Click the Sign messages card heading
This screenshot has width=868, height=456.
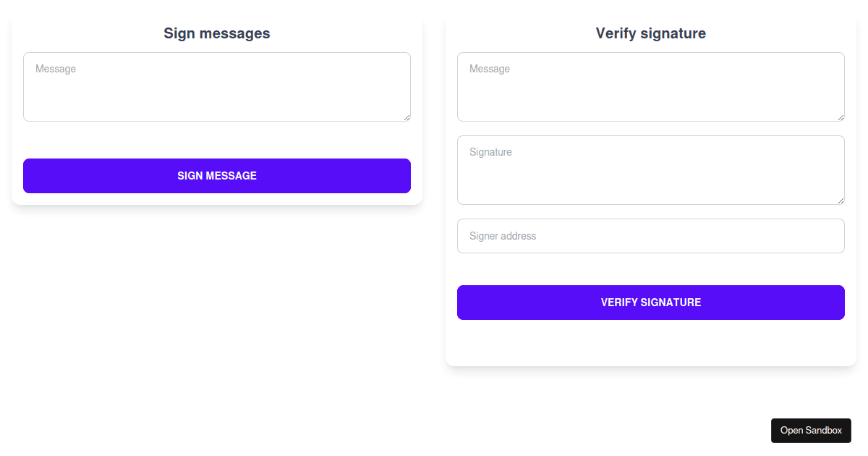click(x=216, y=33)
